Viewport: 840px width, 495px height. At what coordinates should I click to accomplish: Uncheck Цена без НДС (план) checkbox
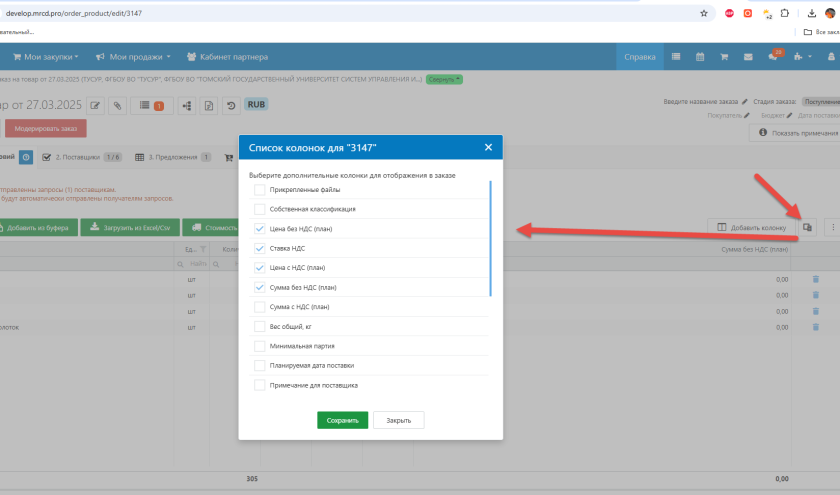(259, 229)
